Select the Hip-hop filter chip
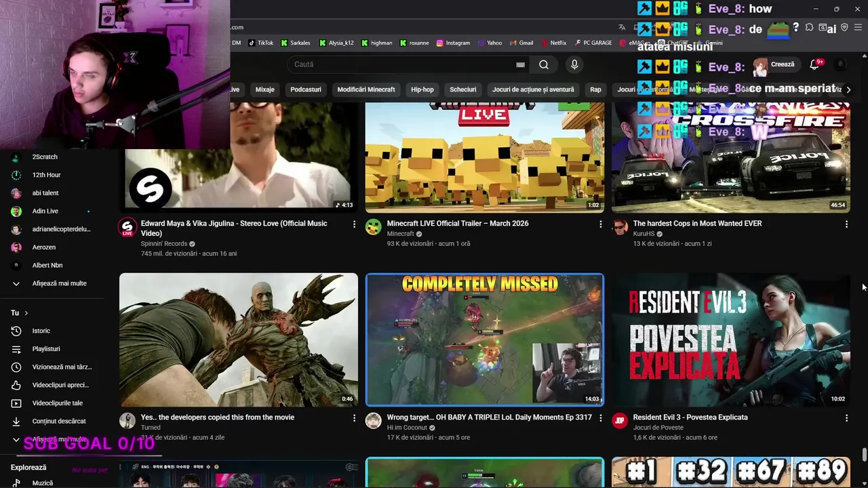Viewport: 868px width, 488px height. click(x=422, y=89)
